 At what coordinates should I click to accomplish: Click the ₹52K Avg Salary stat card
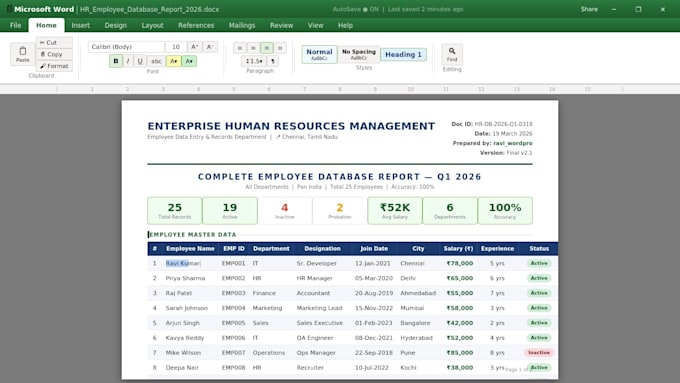395,211
